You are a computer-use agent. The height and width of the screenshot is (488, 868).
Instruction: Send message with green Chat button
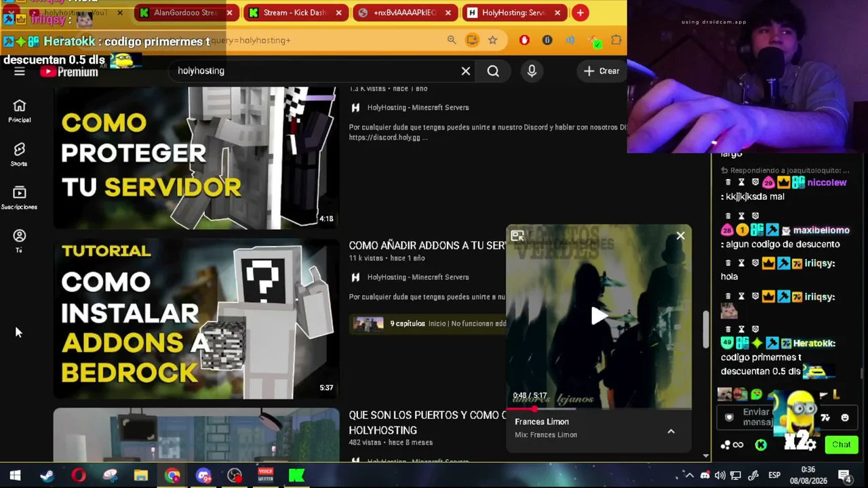(x=842, y=445)
